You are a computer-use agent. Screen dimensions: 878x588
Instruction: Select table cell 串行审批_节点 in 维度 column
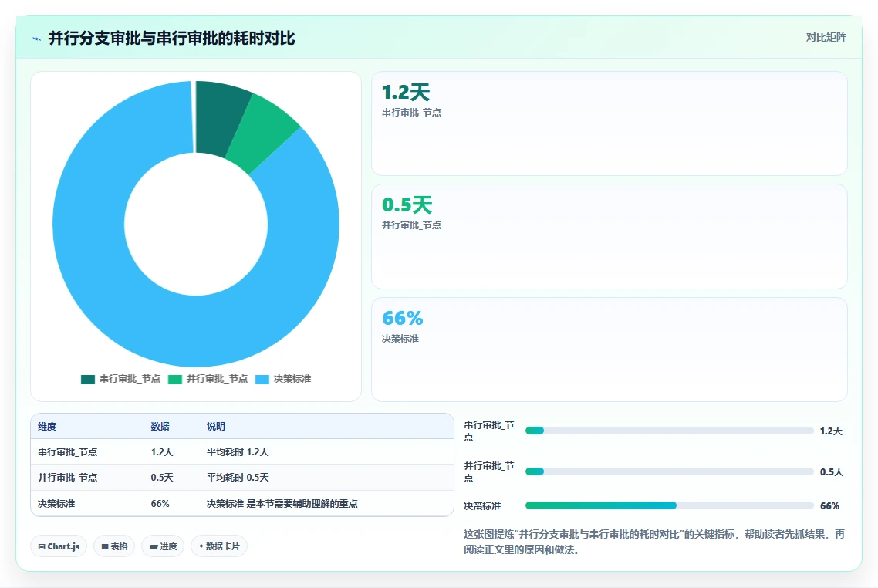(x=68, y=452)
